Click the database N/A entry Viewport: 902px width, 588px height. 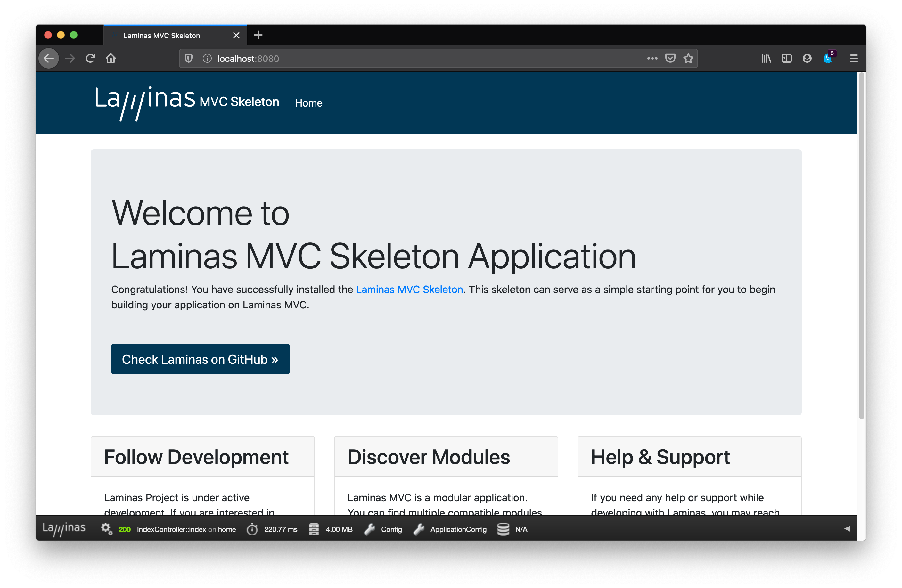pyautogui.click(x=512, y=529)
